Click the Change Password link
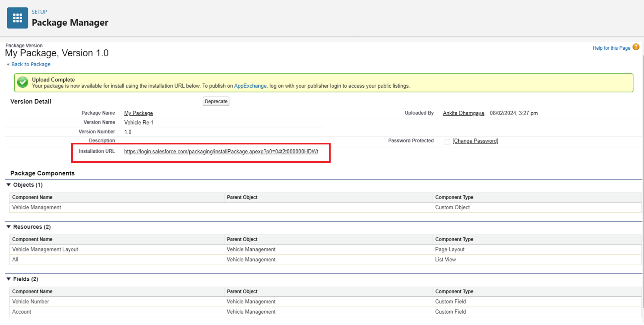This screenshot has height=325, width=644. pos(475,141)
